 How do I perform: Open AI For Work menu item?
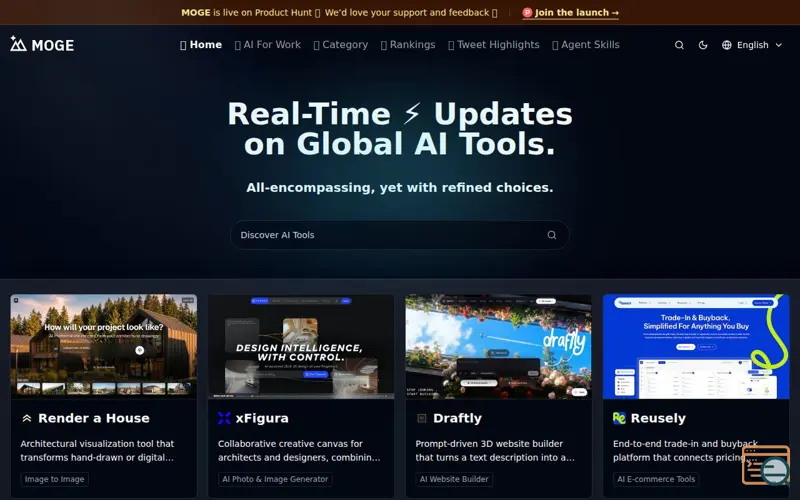tap(268, 45)
